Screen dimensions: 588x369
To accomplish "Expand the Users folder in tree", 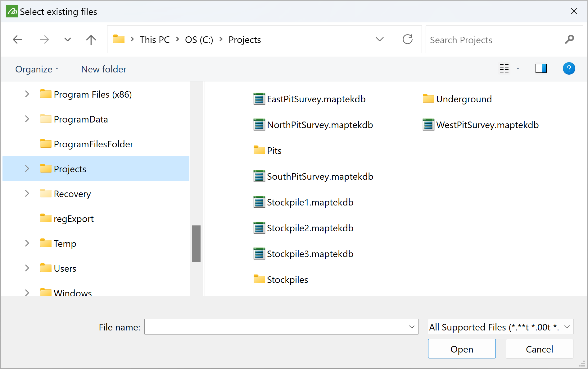I will click(x=27, y=268).
